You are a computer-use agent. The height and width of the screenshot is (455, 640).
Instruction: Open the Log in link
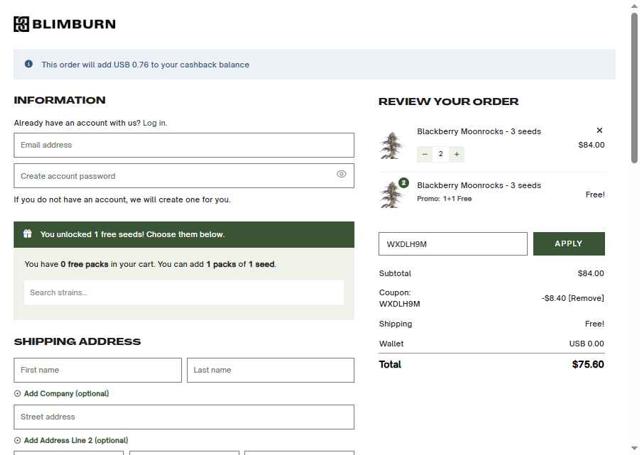click(x=155, y=123)
